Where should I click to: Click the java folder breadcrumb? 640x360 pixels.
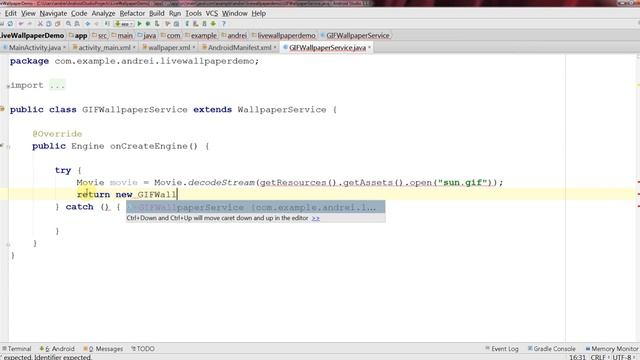tap(147, 36)
